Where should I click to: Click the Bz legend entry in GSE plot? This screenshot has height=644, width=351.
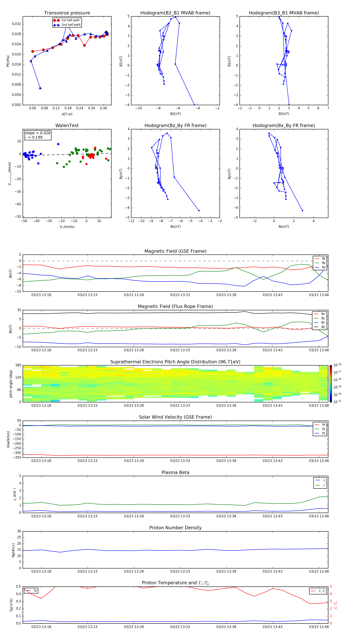pos(320,267)
